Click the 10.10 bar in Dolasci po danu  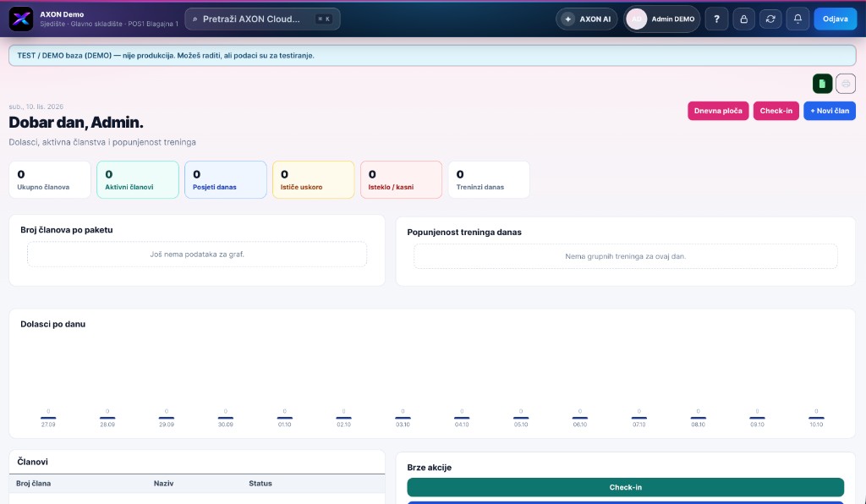(x=816, y=418)
